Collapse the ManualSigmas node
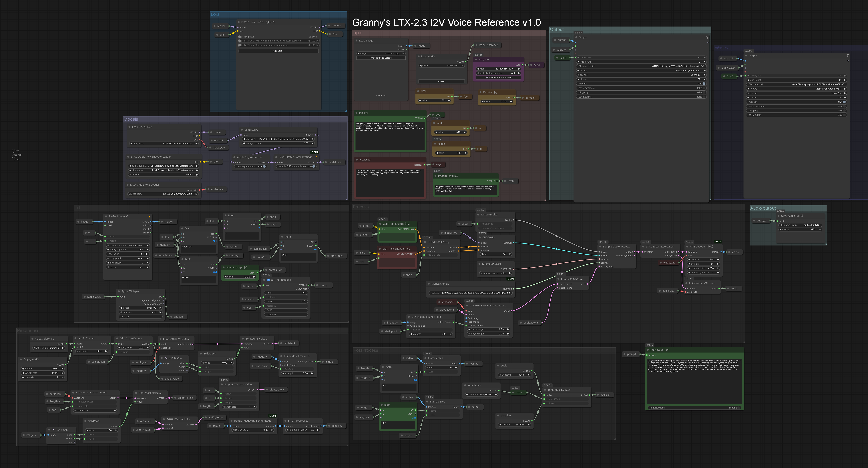 429,283
